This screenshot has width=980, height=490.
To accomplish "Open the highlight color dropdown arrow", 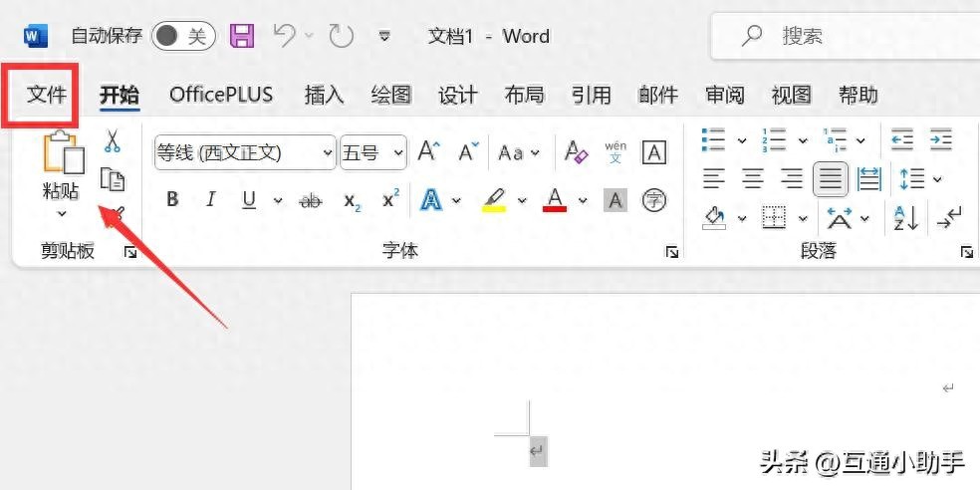I will [x=522, y=200].
